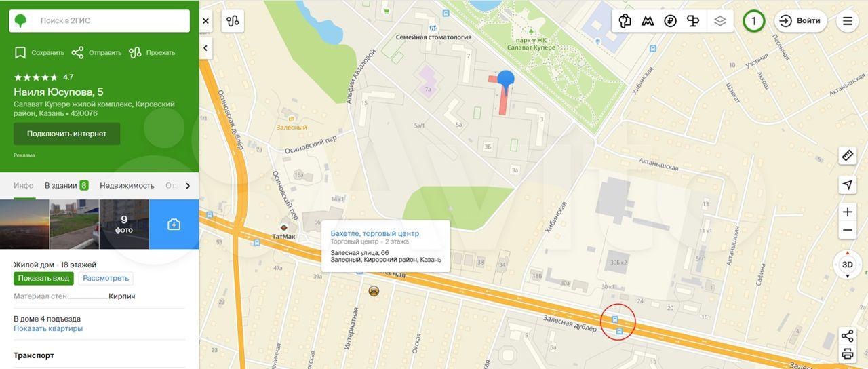The height and width of the screenshot is (369, 868).
Task: Click the route building icon near search
Action: (233, 21)
